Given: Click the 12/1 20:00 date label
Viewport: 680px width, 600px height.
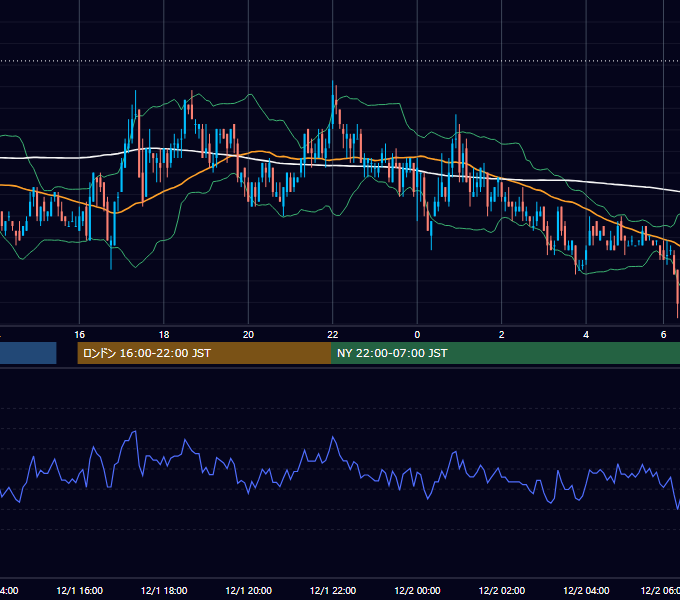Looking at the screenshot, I should (x=248, y=590).
